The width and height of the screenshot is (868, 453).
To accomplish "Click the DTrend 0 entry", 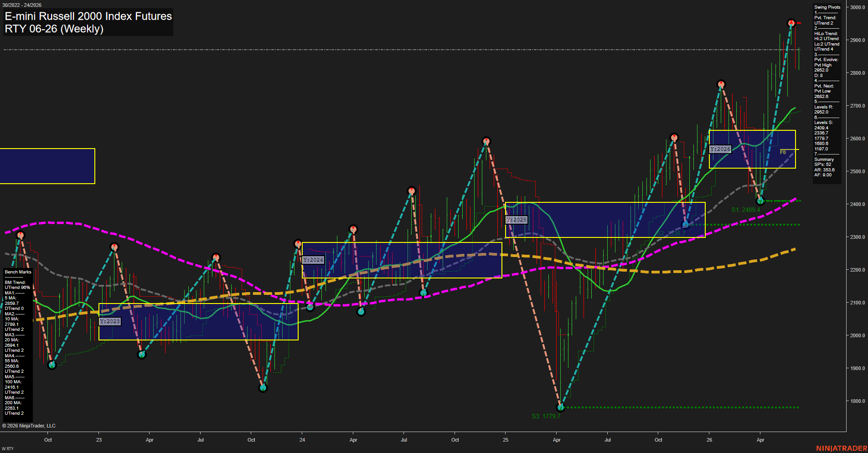I will [x=14, y=309].
